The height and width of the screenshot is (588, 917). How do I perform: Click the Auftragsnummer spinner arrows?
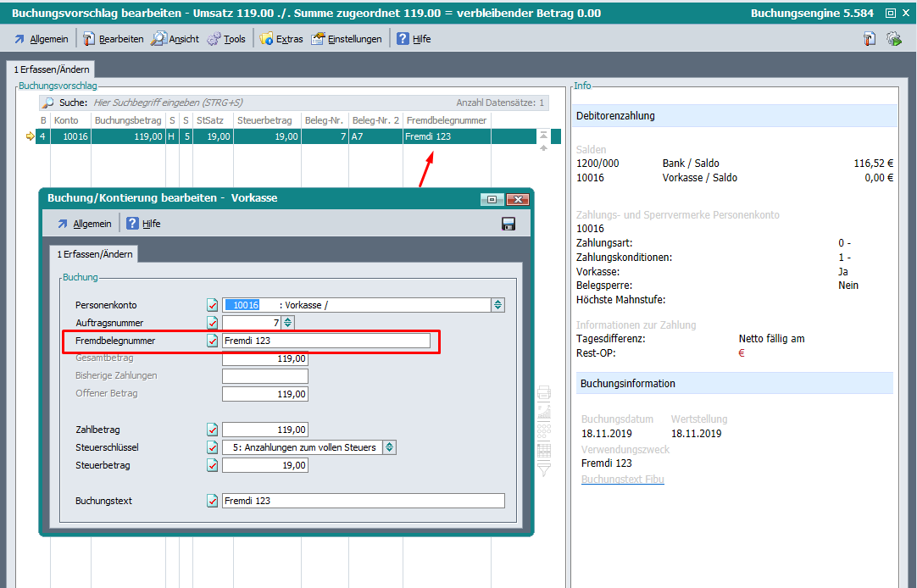click(x=288, y=323)
